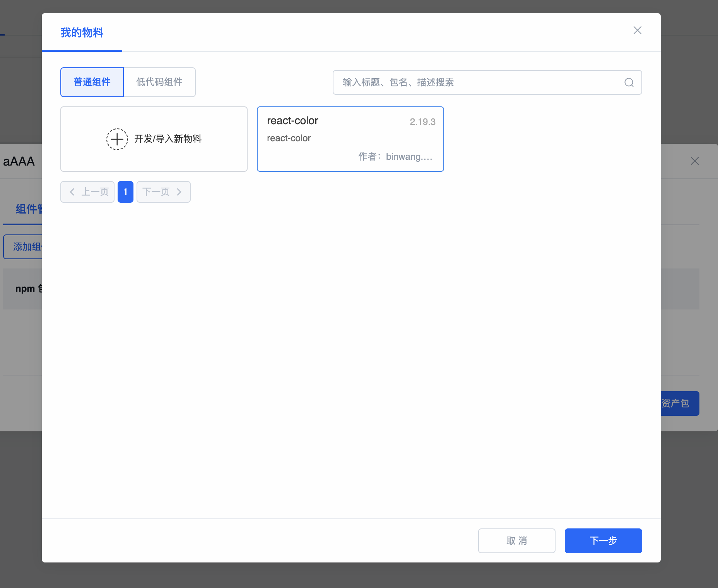Switch to 低代码组件 toggle option

coord(159,82)
